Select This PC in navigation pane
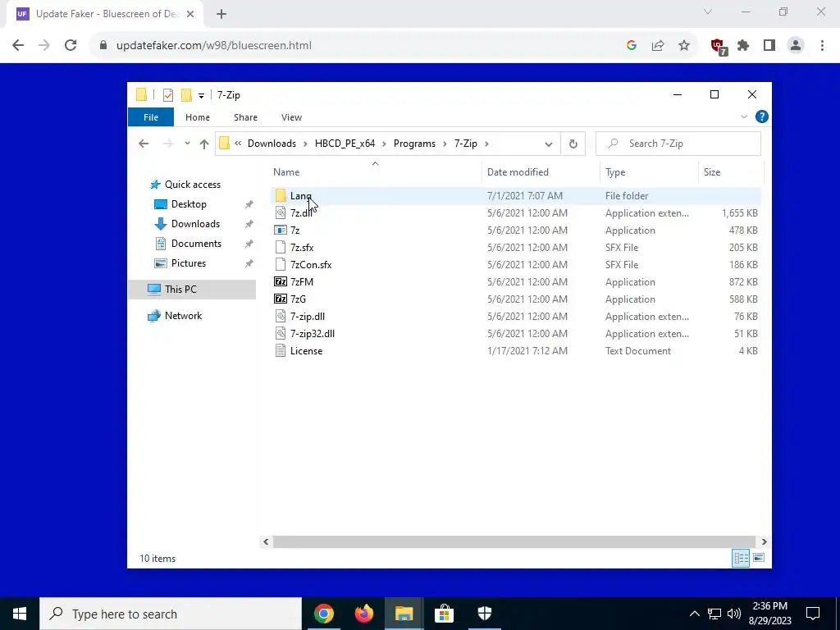Viewport: 840px width, 630px height. (x=192, y=290)
